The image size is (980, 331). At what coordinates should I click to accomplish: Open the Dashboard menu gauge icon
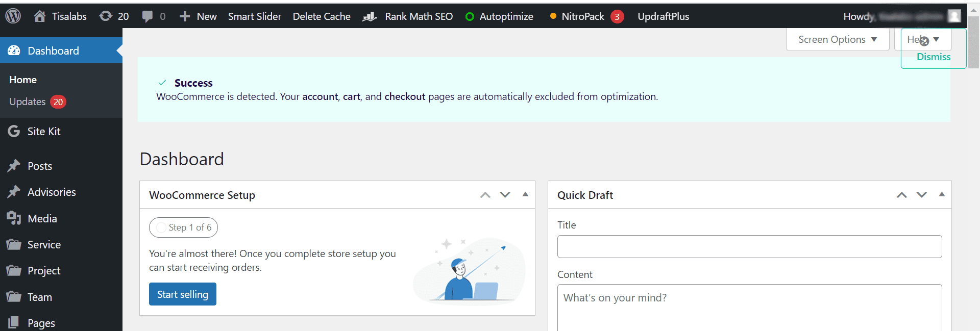tap(14, 50)
